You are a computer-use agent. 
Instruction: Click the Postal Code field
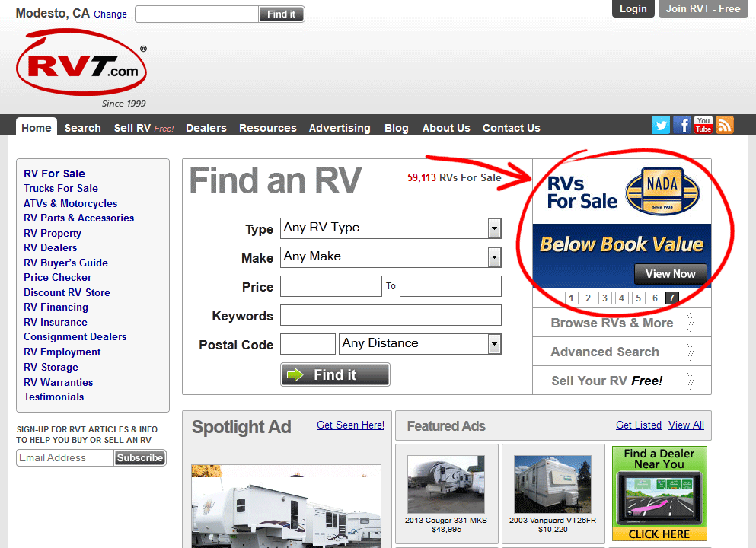click(x=308, y=344)
